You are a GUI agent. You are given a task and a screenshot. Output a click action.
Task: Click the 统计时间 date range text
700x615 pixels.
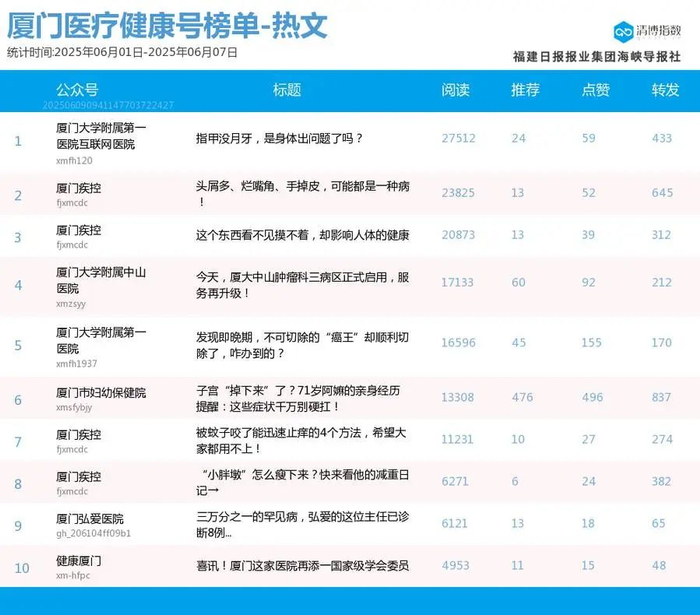tap(122, 52)
